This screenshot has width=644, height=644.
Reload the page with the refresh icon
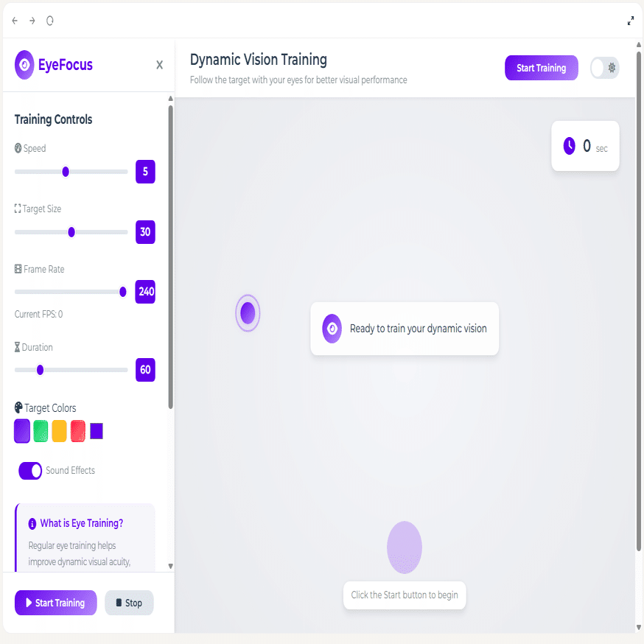(x=49, y=21)
